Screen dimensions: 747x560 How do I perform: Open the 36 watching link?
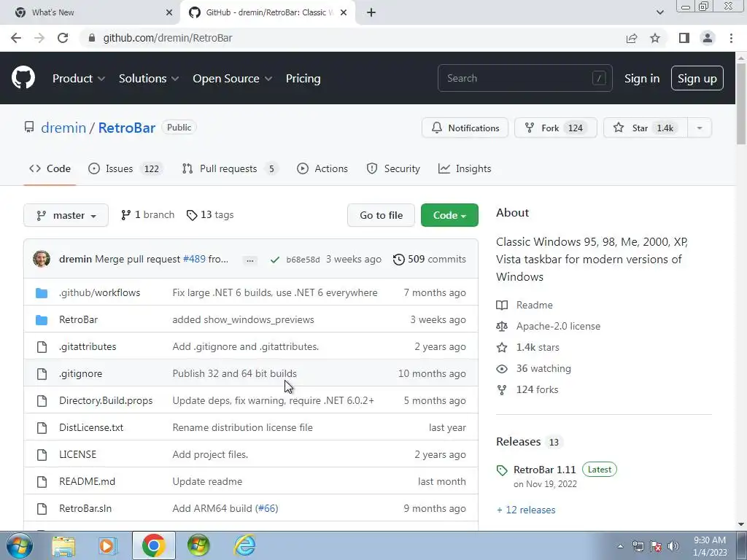533,368
